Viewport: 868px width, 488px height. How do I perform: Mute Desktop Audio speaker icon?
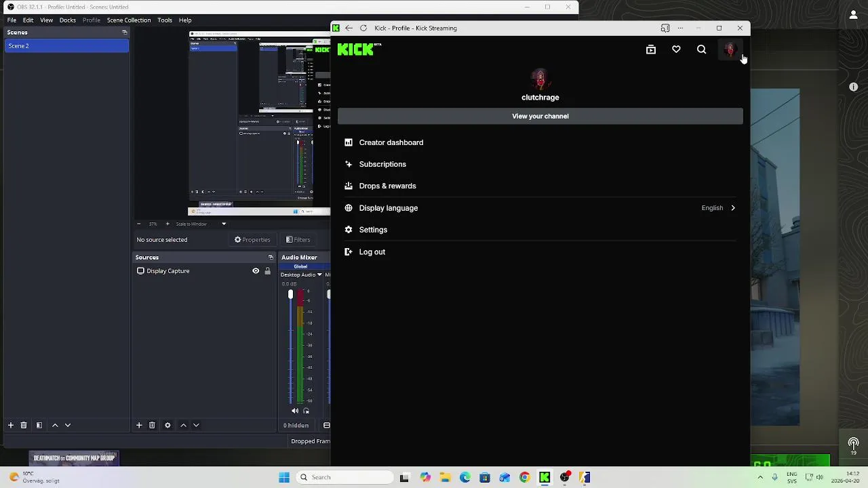click(x=294, y=411)
